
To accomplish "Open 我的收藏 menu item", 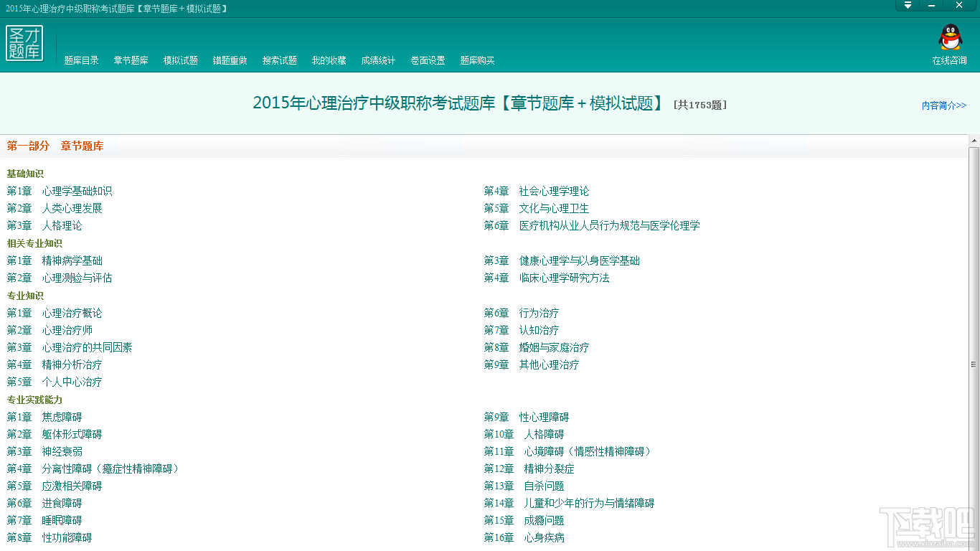I will pos(329,60).
